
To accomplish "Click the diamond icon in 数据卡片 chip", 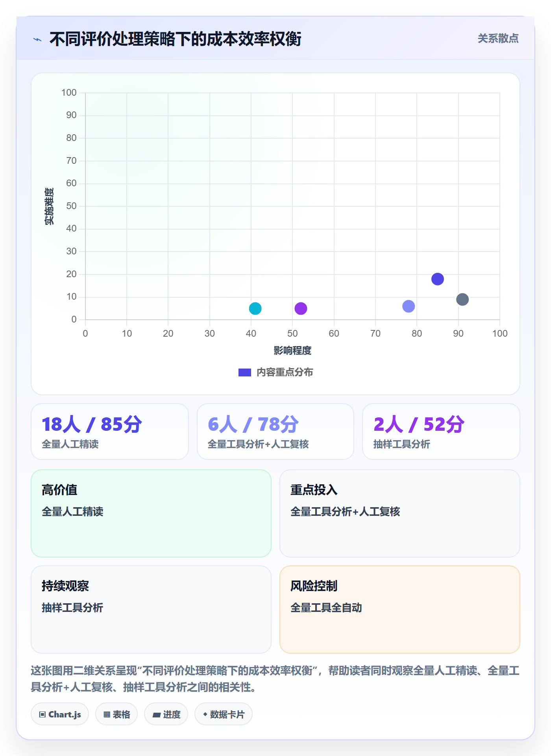I will tap(205, 714).
